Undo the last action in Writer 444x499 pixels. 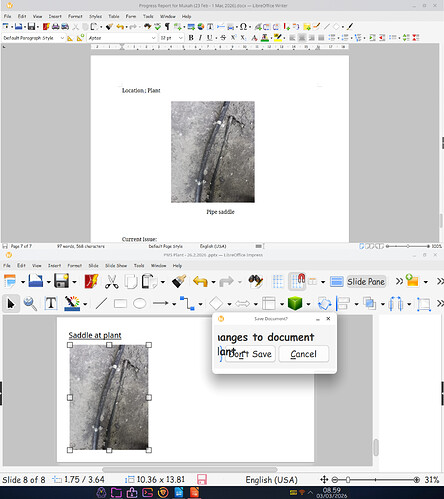120,27
